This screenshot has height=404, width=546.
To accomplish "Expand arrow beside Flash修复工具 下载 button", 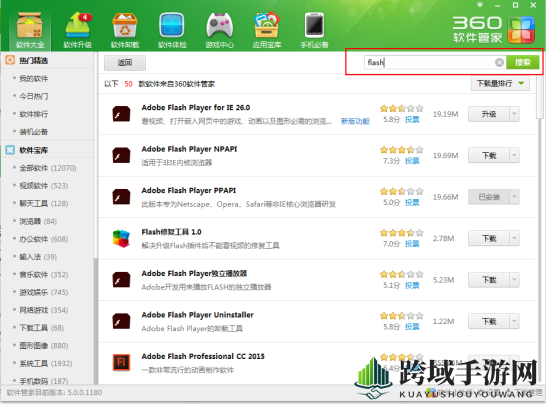I will pyautogui.click(x=514, y=238).
